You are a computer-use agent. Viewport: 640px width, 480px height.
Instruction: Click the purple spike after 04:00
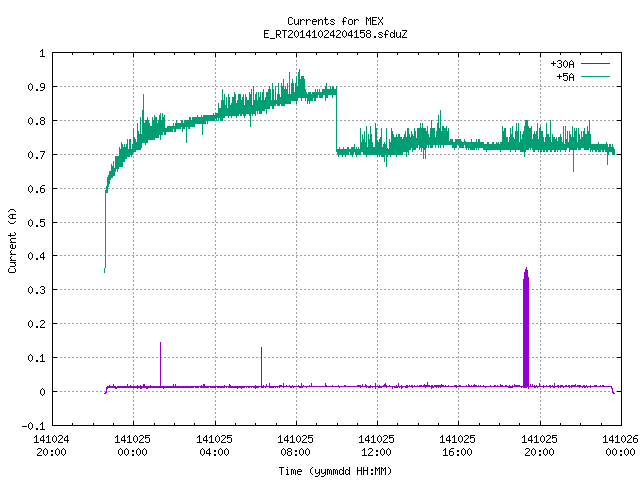[262, 367]
